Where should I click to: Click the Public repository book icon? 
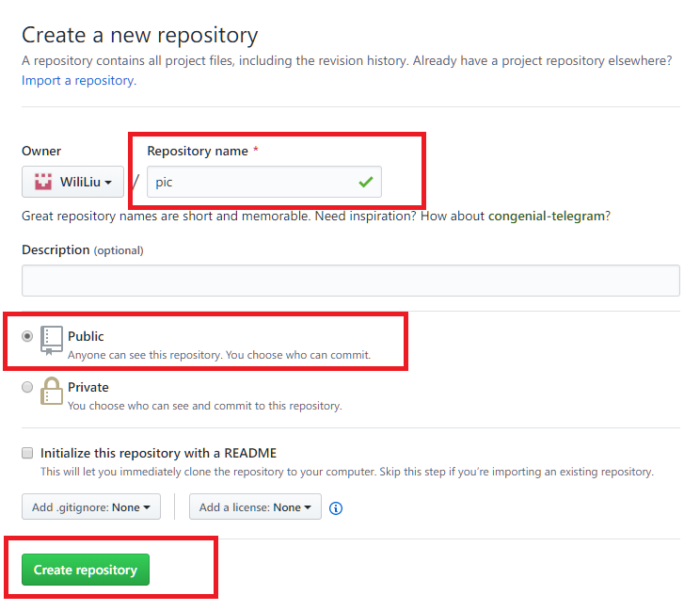pyautogui.click(x=52, y=341)
